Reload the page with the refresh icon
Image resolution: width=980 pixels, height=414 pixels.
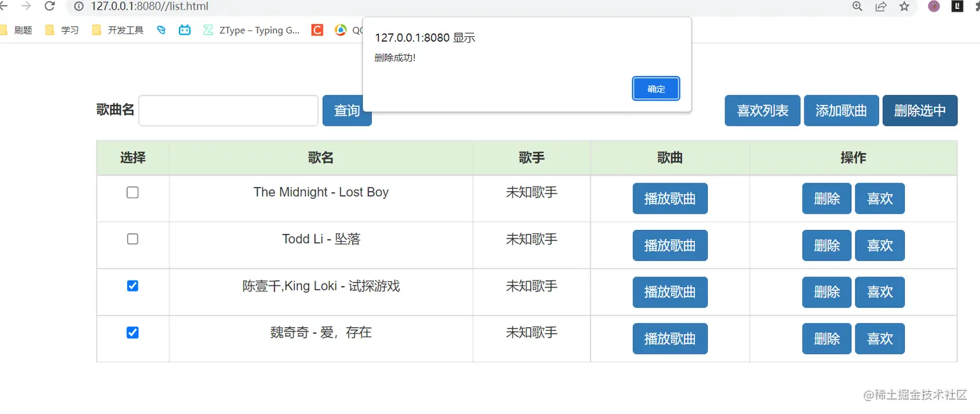49,6
